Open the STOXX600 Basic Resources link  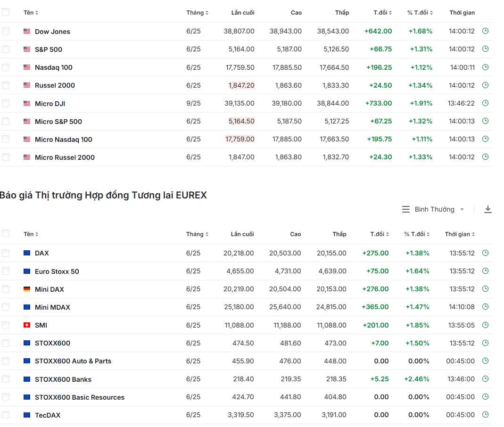[80, 397]
